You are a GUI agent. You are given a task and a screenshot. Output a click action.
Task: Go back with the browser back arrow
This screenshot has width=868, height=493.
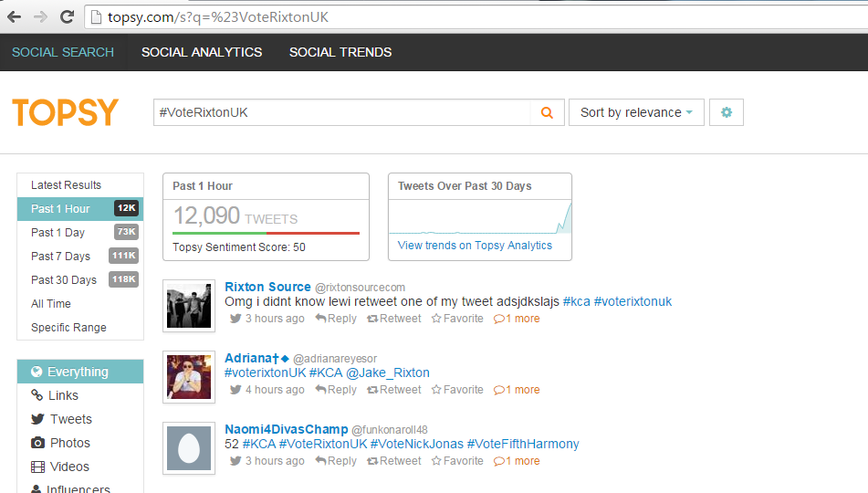tap(15, 17)
